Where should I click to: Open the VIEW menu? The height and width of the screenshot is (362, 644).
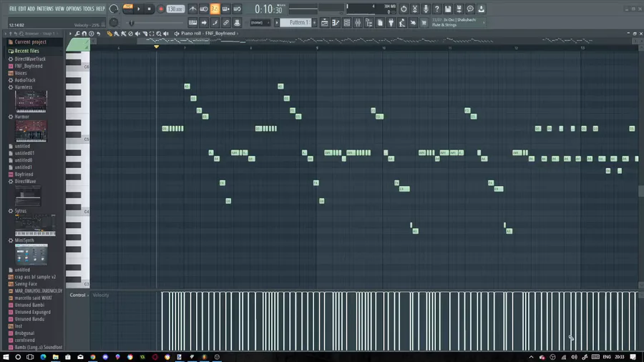click(59, 9)
